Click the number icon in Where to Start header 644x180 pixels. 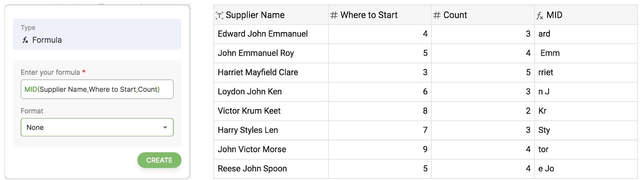(334, 15)
